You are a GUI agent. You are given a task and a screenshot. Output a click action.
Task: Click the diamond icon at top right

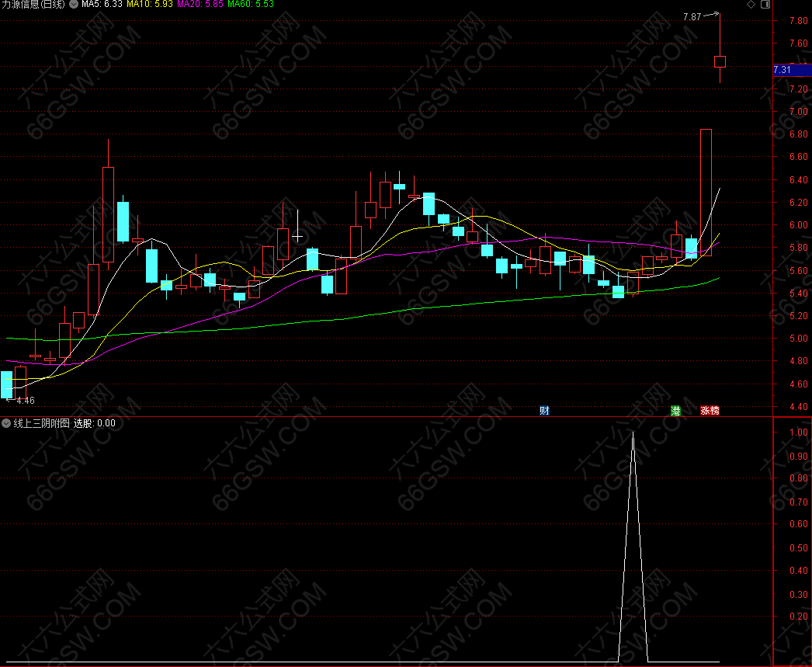tap(751, 4)
